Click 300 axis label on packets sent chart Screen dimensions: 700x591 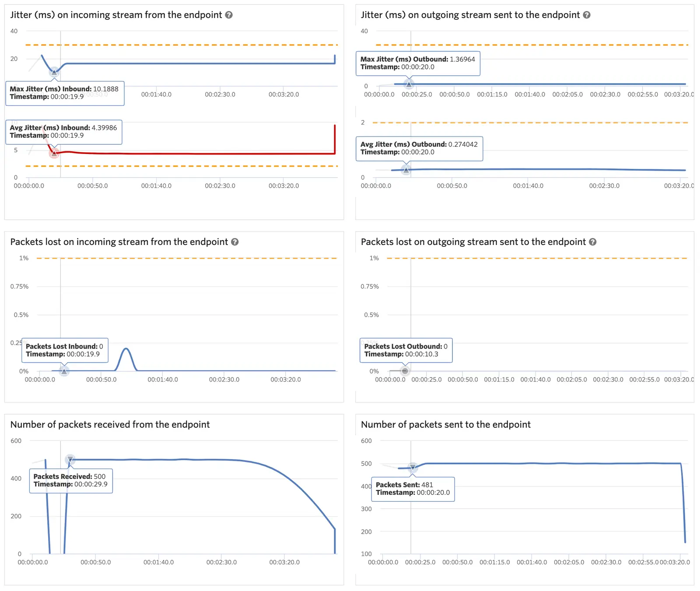coord(366,509)
